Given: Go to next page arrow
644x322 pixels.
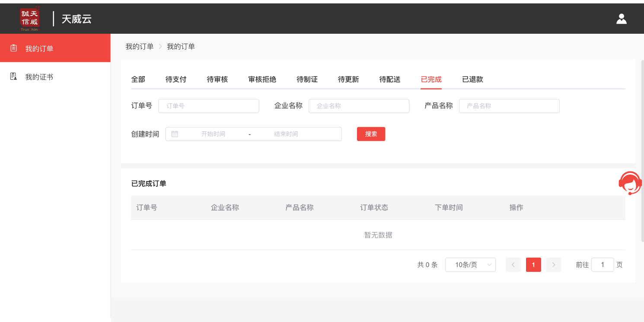Looking at the screenshot, I should pyautogui.click(x=553, y=265).
